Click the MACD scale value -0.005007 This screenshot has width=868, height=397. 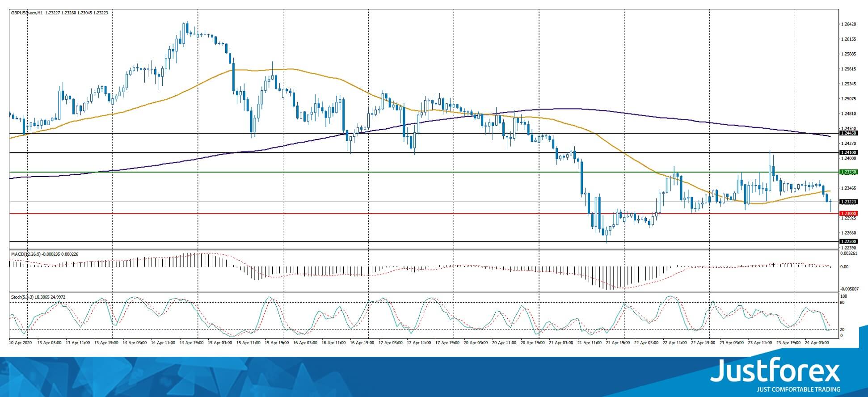click(x=848, y=289)
